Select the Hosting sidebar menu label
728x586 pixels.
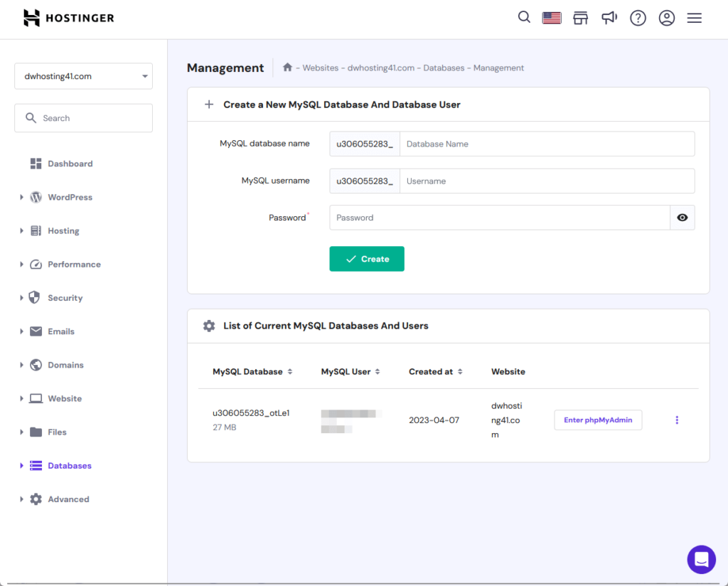[x=63, y=231]
